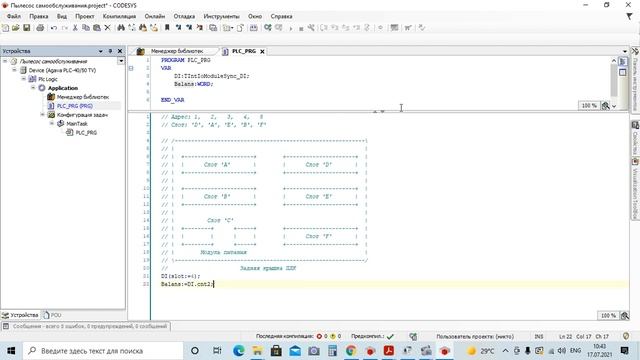Screen dimensions: 640x360
Task: Open the editor tab list dropdown
Action: click(624, 51)
